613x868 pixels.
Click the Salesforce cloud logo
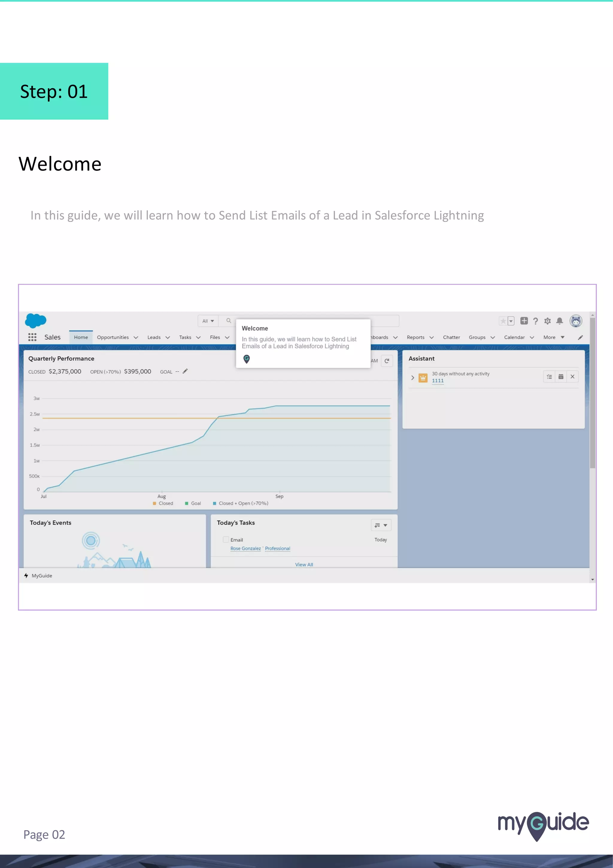pos(36,320)
